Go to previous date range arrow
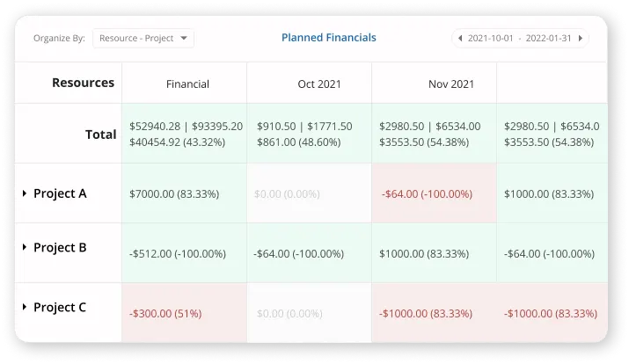Screen dimensions: 629x364 click(x=459, y=39)
